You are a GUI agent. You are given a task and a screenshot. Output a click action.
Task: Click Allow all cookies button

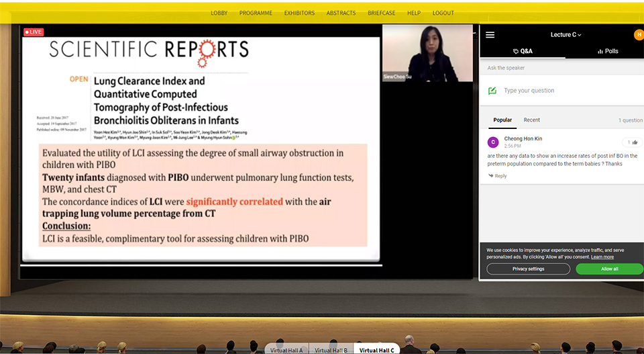point(610,269)
